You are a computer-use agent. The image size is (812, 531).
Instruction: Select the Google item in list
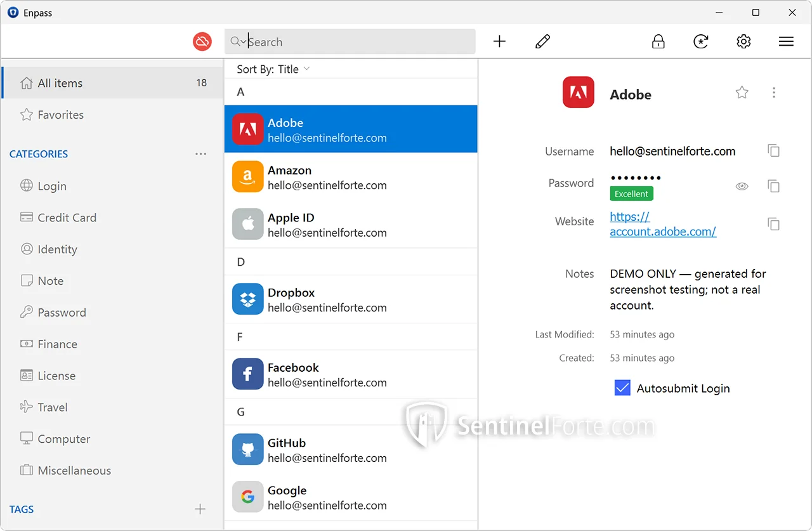point(351,497)
